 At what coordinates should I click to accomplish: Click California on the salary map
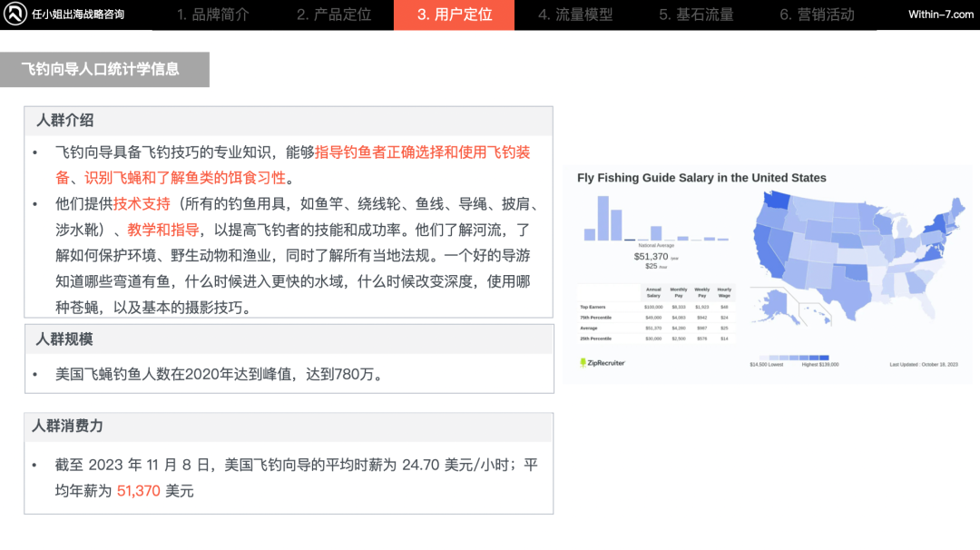[768, 252]
